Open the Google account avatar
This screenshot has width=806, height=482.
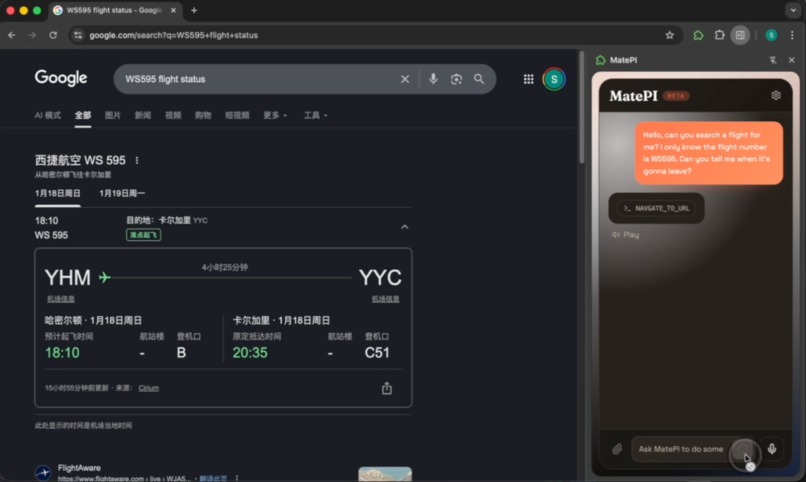[554, 79]
